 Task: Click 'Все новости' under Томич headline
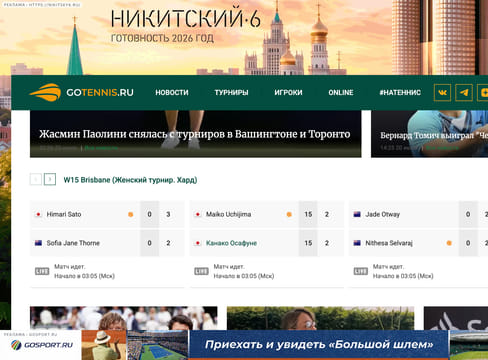pos(442,148)
